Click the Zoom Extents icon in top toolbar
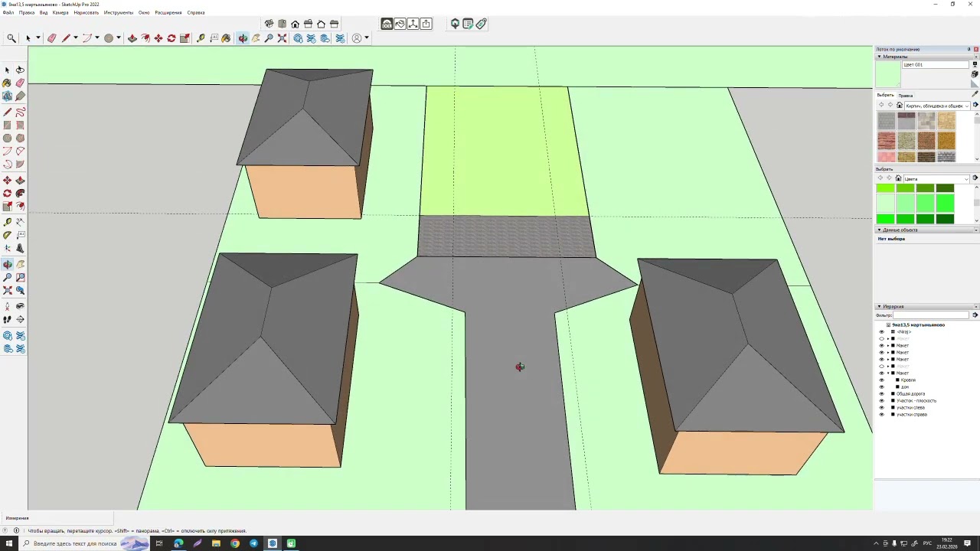 coord(282,38)
